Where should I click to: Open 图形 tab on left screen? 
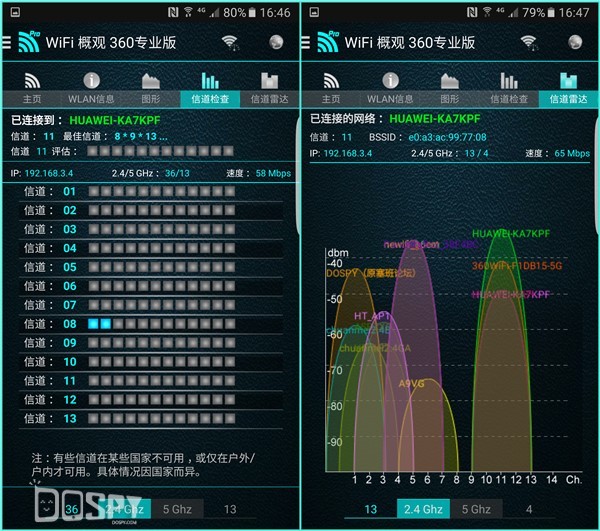151,89
